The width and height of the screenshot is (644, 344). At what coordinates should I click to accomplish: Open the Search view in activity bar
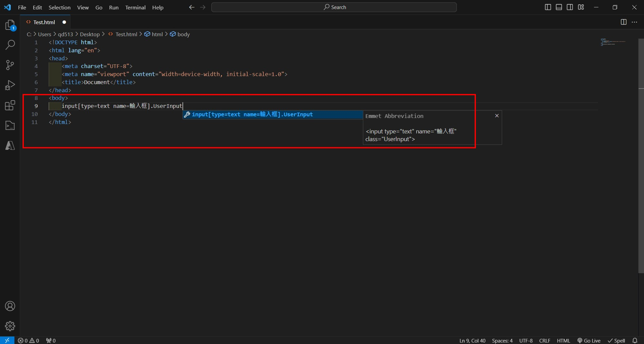(x=10, y=45)
